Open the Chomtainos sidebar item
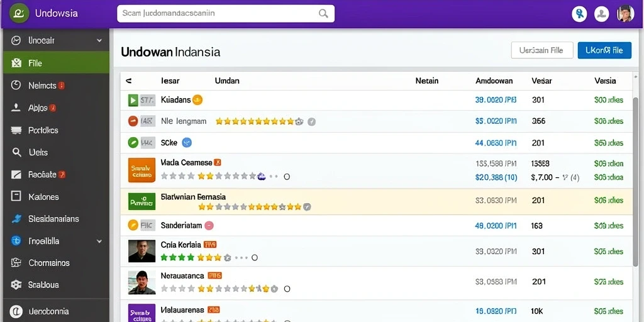Viewport: 644px width, 322px height. click(56, 262)
